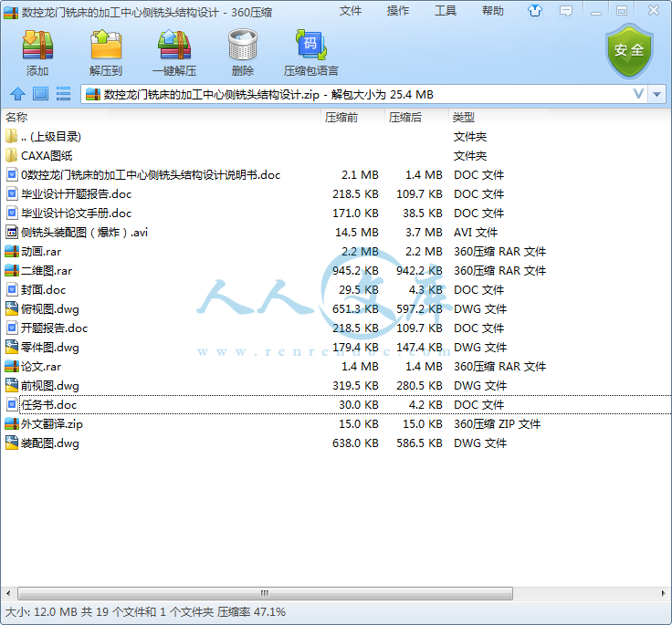Click the 280.5 KB compressed size cell
672x625 pixels.
click(419, 386)
